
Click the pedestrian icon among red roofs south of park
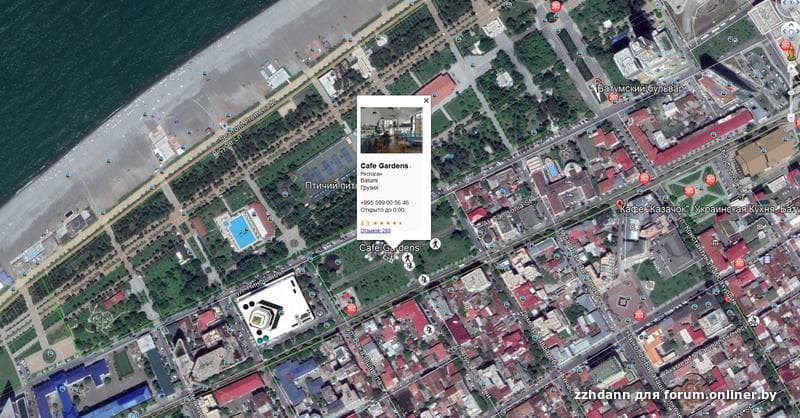(x=429, y=330)
